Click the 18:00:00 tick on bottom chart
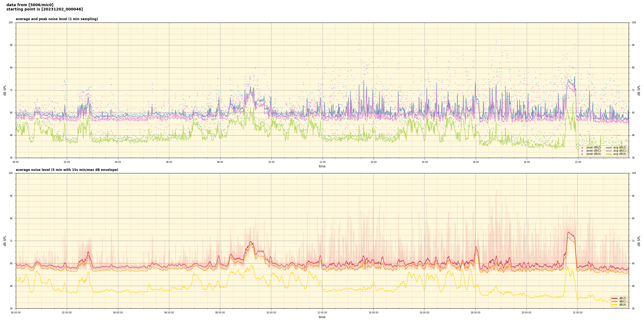This screenshot has height=322, width=644. [475, 313]
